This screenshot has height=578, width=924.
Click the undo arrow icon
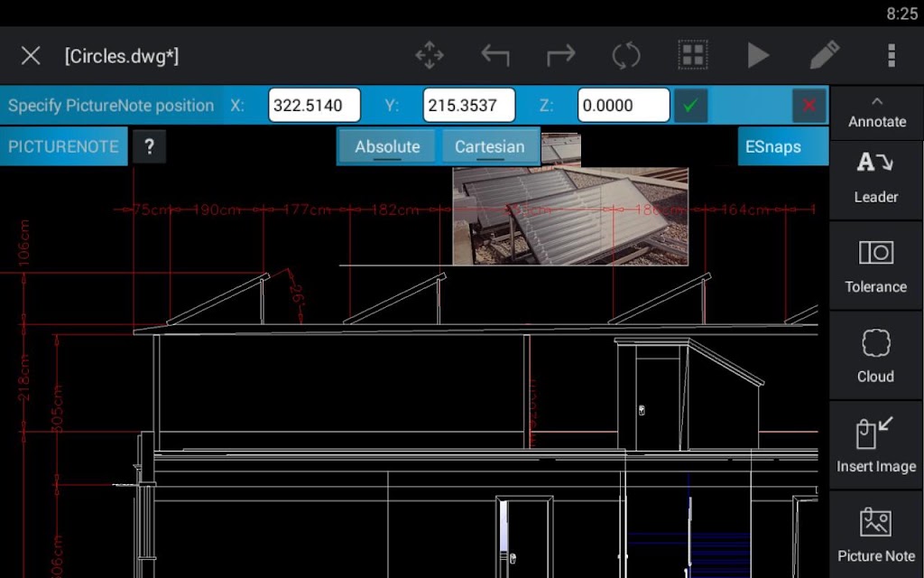pos(495,55)
